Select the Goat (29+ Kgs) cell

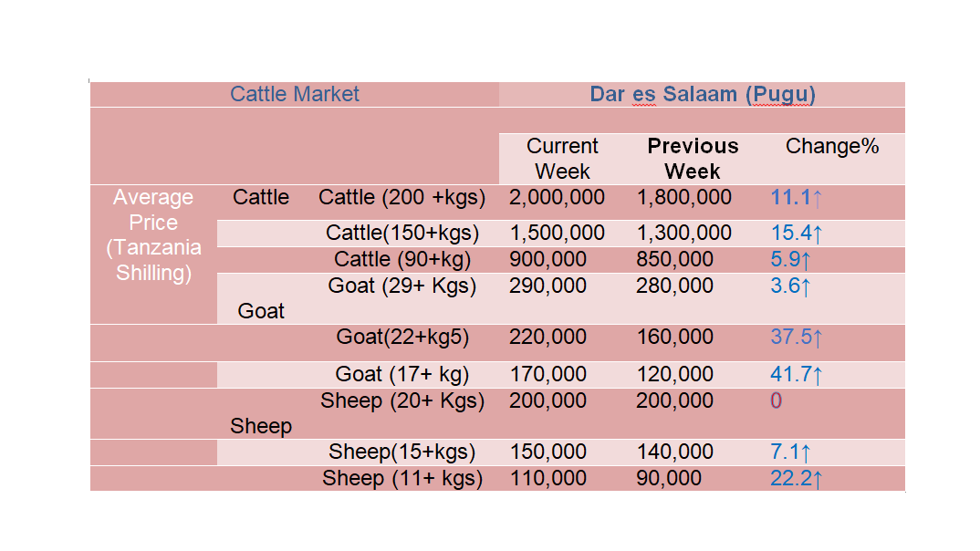coord(401,286)
